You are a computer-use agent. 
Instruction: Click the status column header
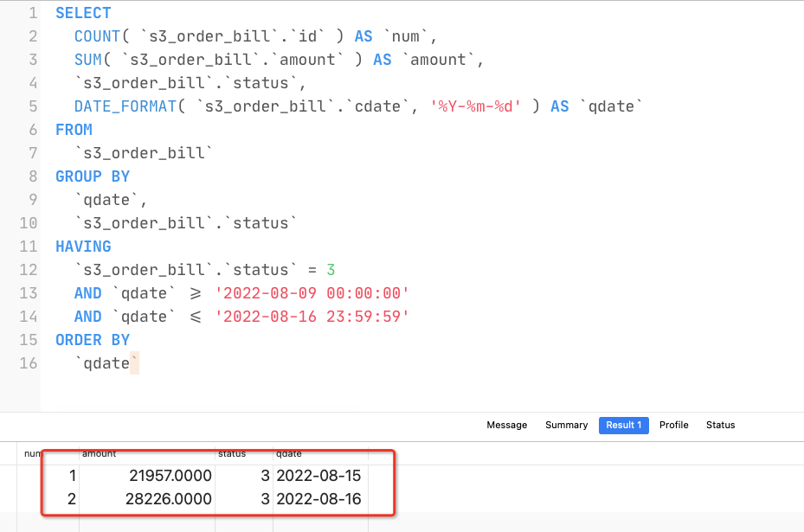[235, 453]
